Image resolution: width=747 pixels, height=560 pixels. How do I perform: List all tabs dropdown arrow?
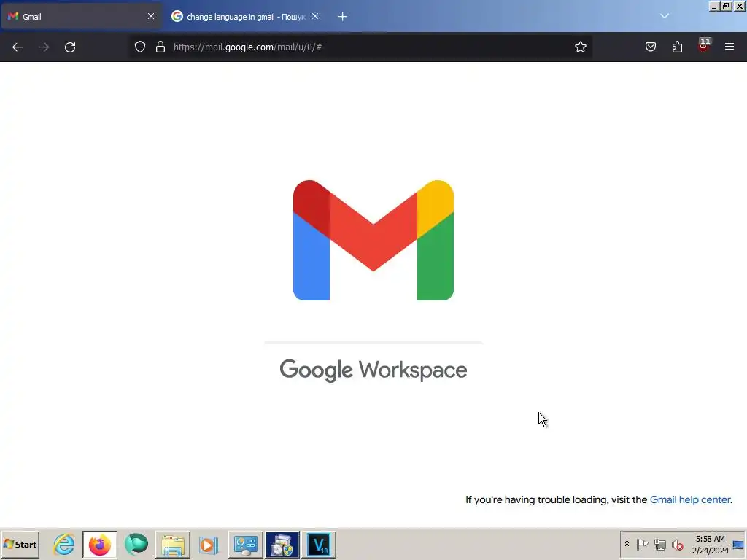click(x=665, y=16)
